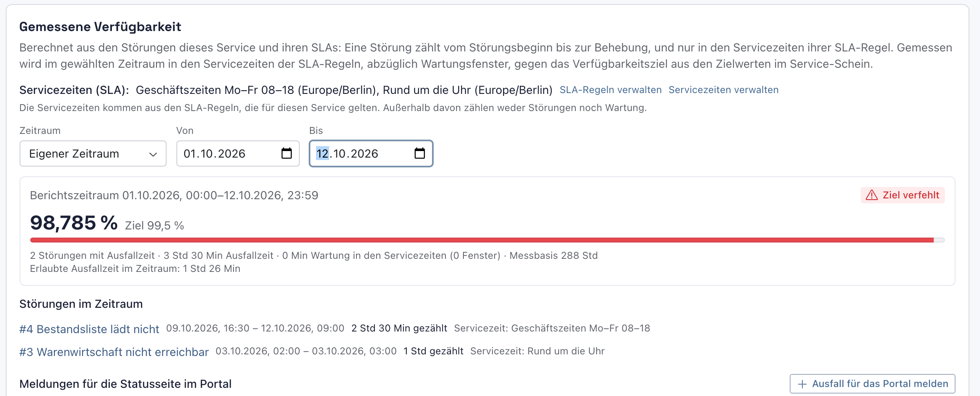Click Ausfall für das Portal melden button
Screen dimensions: 980x396
tap(873, 384)
